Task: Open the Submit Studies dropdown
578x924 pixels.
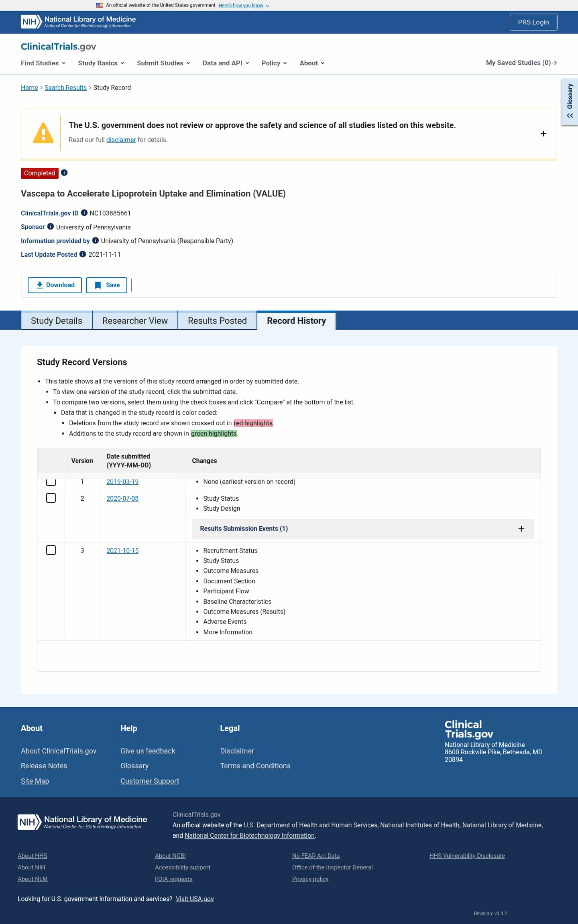Action: coord(163,63)
